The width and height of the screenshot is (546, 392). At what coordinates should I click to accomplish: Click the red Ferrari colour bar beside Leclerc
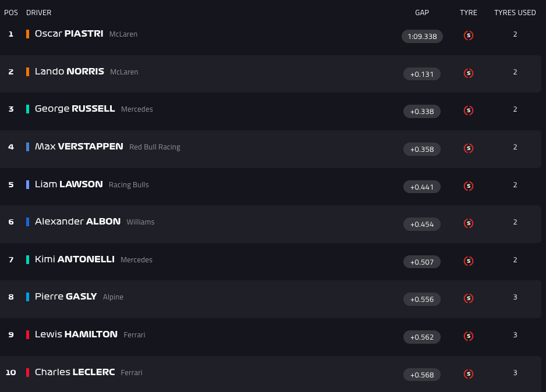click(27, 372)
